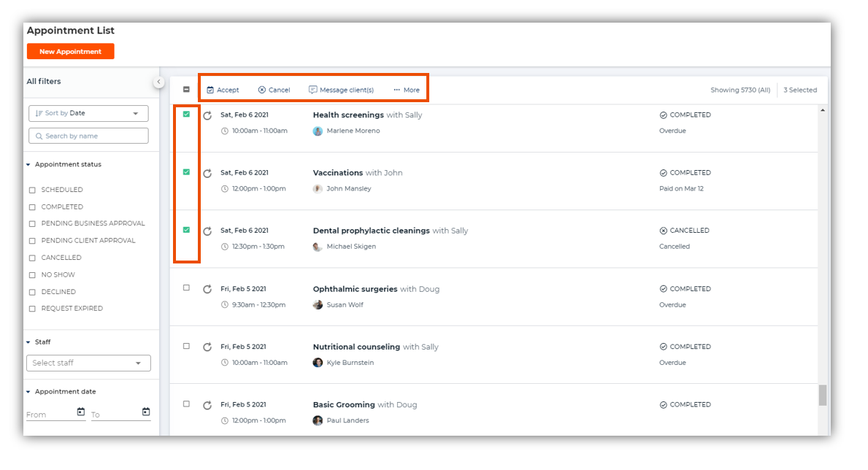The image size is (868, 470).
Task: Click the COMPLETED status icon for Health screenings
Action: pos(663,115)
